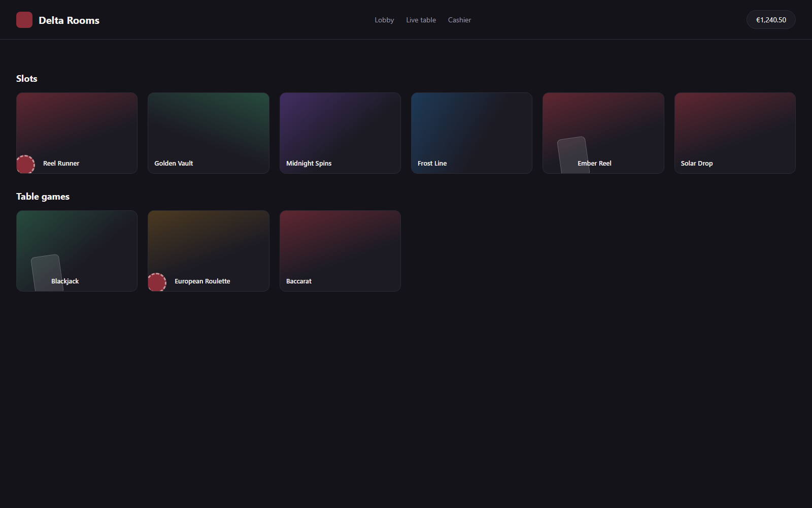
Task: Go to the Live table page
Action: (421, 20)
